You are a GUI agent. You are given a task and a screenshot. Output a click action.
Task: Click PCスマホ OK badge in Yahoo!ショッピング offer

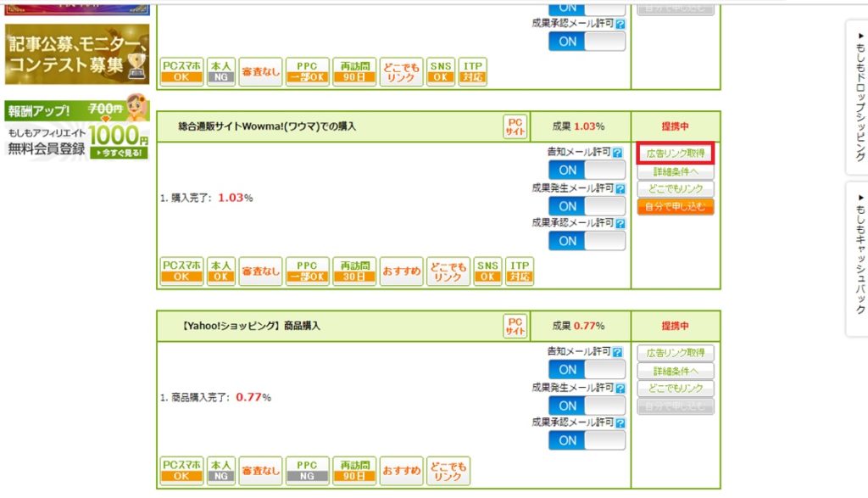click(181, 470)
